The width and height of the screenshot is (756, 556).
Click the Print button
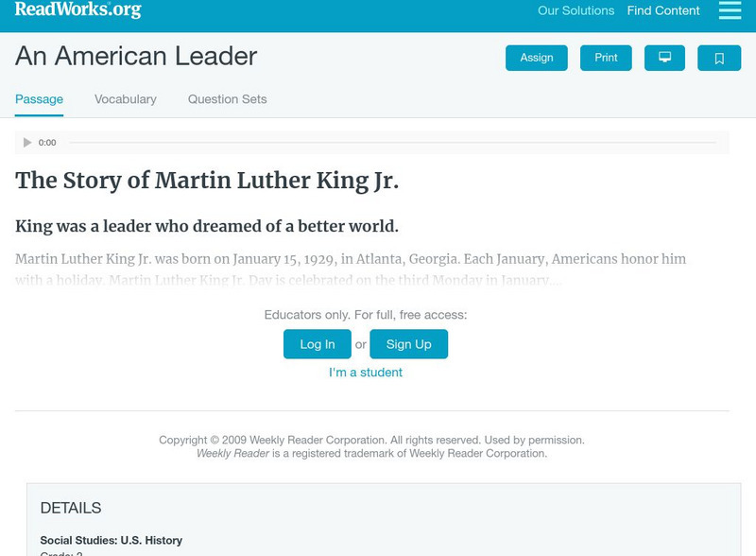click(606, 58)
